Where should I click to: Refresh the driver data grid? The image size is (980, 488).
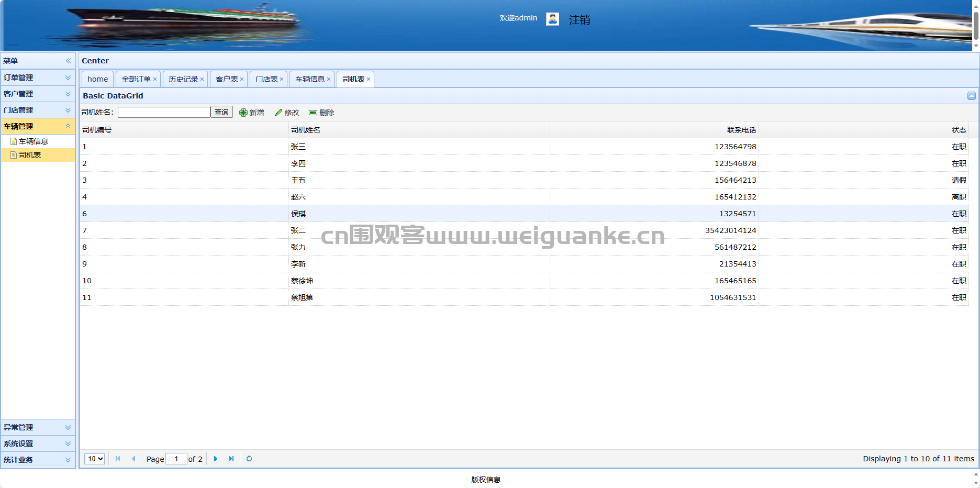point(249,459)
